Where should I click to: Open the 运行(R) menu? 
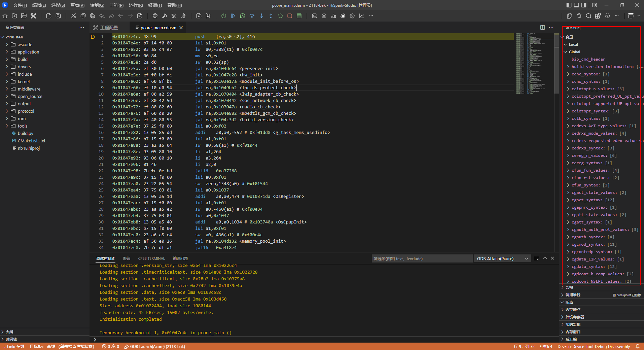[x=136, y=5]
